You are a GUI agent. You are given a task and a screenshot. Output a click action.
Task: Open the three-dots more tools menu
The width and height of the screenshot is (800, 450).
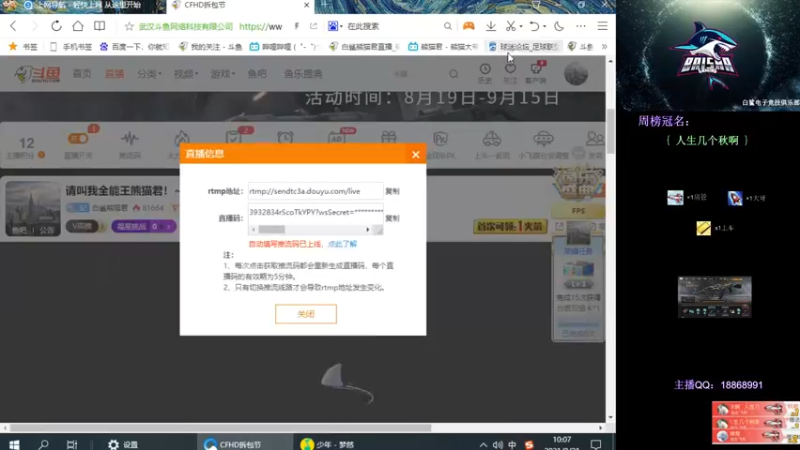pos(581,26)
